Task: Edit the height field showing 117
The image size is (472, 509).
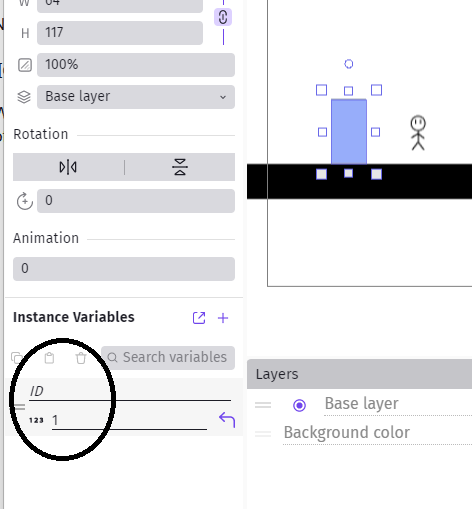Action: (120, 33)
